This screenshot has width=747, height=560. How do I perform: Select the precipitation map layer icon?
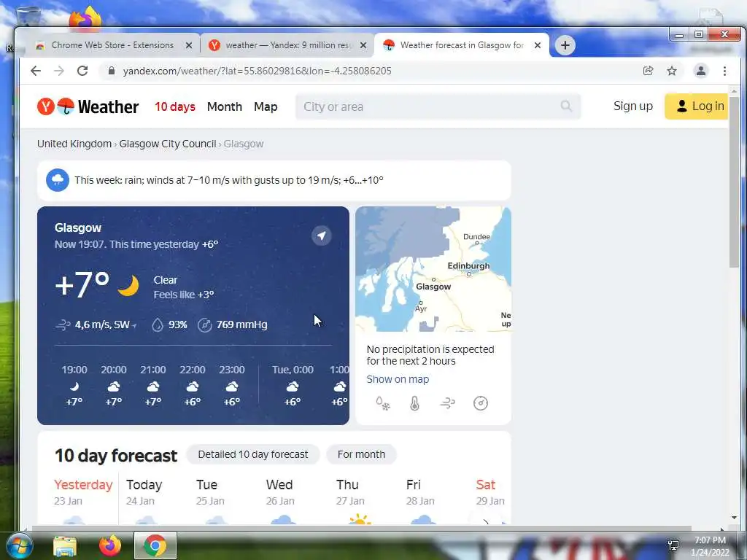[x=383, y=403]
